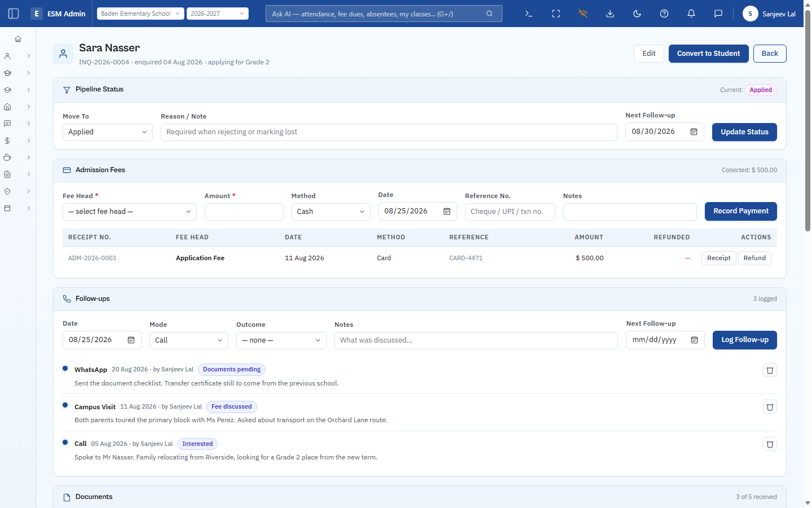Click the Amount input field
Image resolution: width=812 pixels, height=508 pixels.
coord(244,212)
